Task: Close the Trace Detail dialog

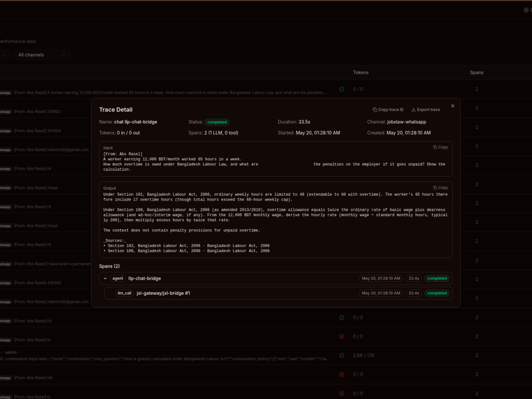Action: (x=453, y=106)
